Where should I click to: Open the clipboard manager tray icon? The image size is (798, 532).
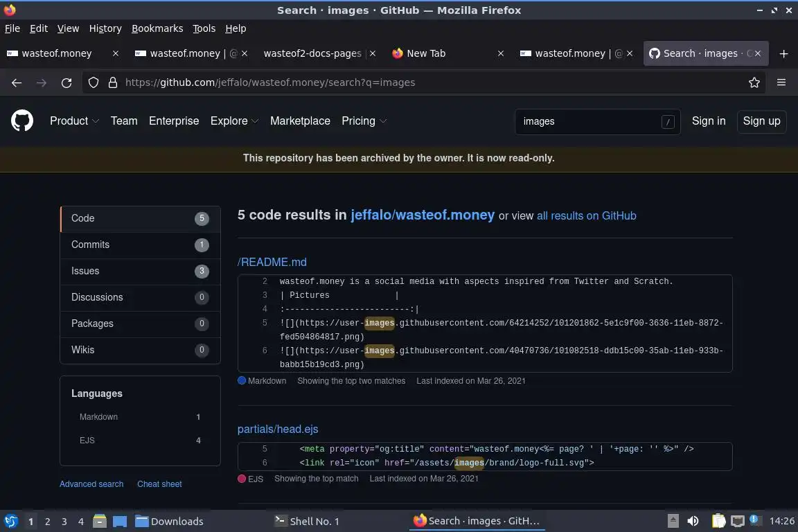tap(718, 521)
